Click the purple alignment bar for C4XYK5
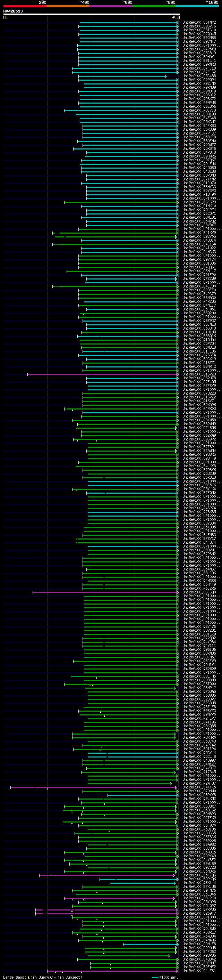Image resolution: width=222 pixels, height=980 pixels. [x=94, y=787]
